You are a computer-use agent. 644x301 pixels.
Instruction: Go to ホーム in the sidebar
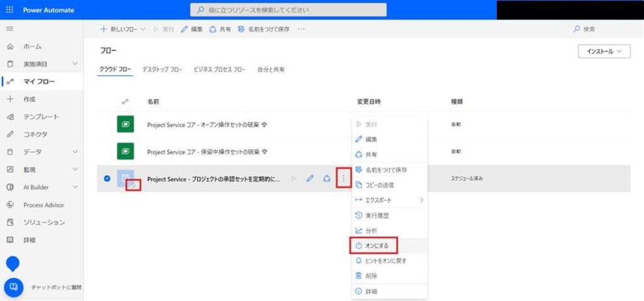click(x=32, y=47)
